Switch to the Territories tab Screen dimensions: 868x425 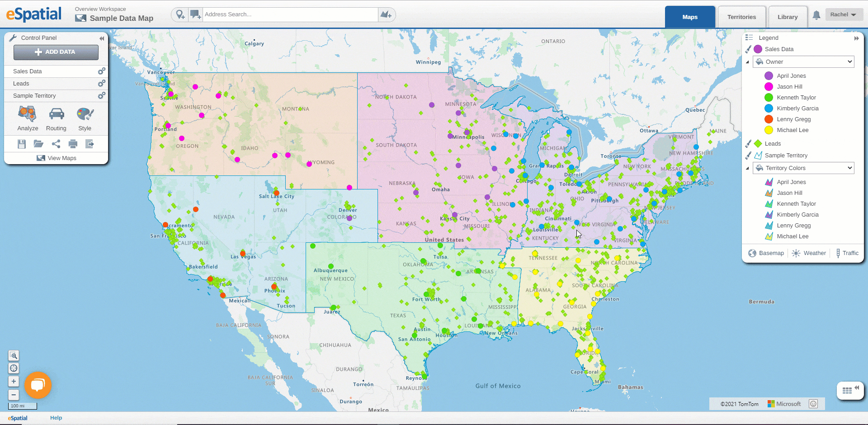741,17
